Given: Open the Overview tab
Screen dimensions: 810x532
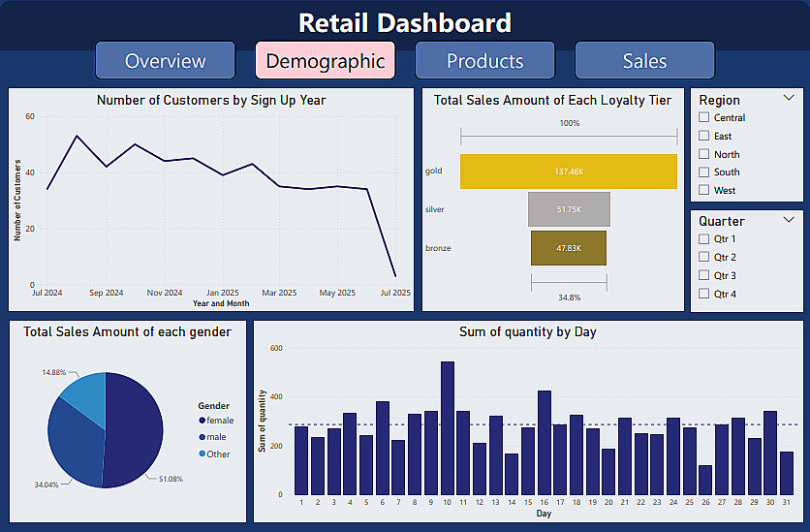Looking at the screenshot, I should tap(165, 60).
